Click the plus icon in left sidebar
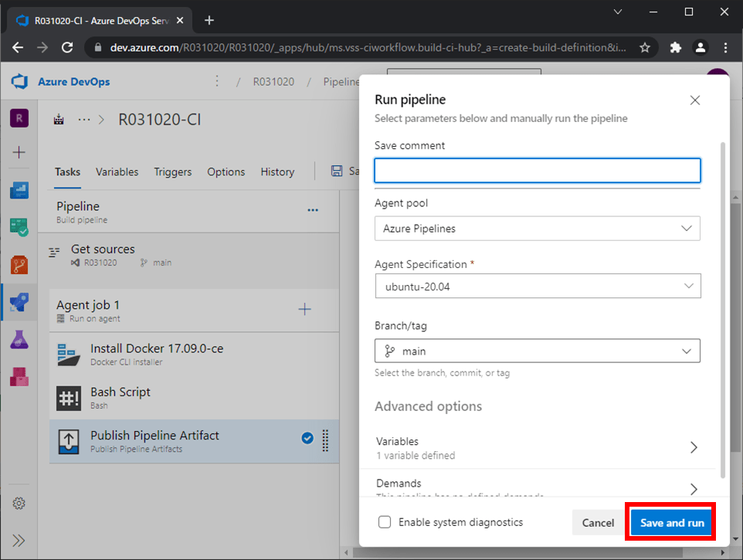The image size is (743, 560). tap(19, 152)
